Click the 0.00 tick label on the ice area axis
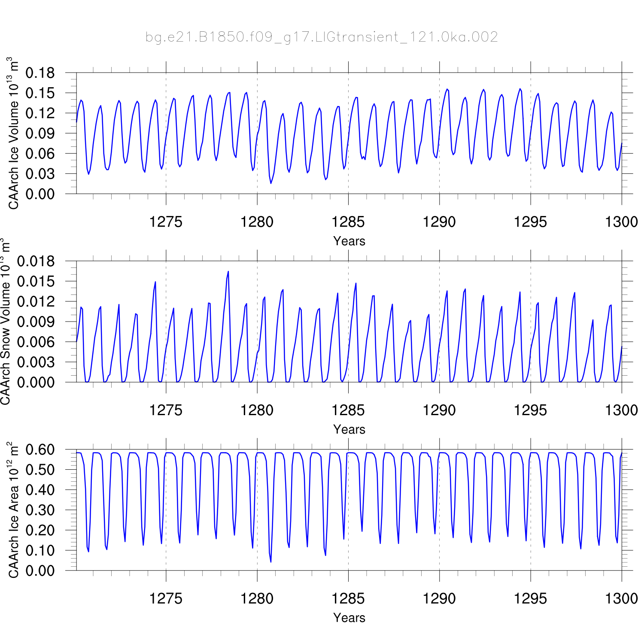Image resolution: width=644 pixels, height=644 pixels. click(x=40, y=571)
